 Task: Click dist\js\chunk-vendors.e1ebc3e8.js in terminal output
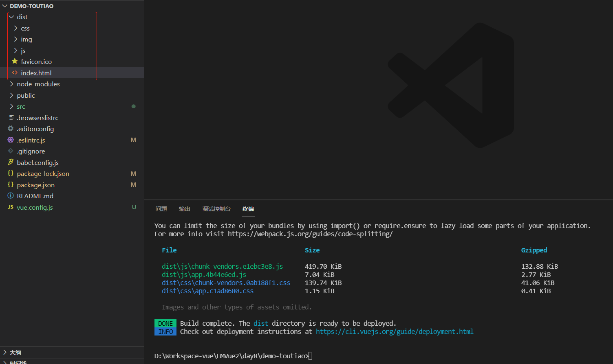click(x=222, y=266)
